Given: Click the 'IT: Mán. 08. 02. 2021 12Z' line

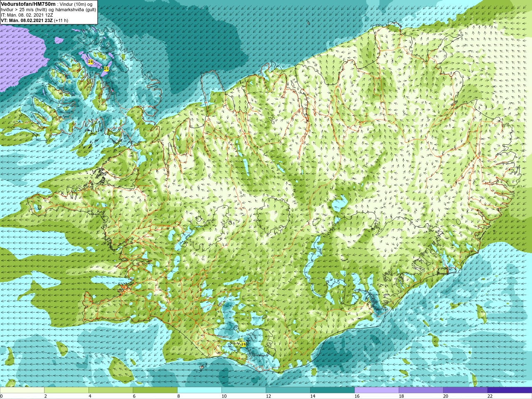Looking at the screenshot, I should 27,15.
